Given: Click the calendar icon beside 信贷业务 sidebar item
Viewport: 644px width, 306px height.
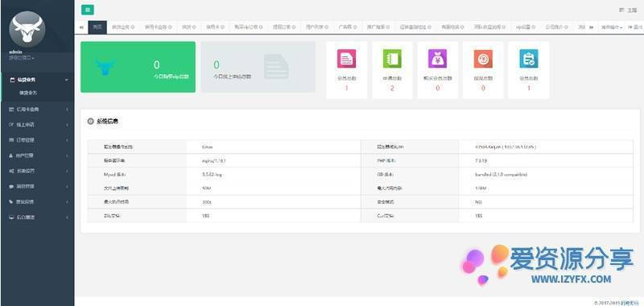Looking at the screenshot, I should tap(12, 79).
